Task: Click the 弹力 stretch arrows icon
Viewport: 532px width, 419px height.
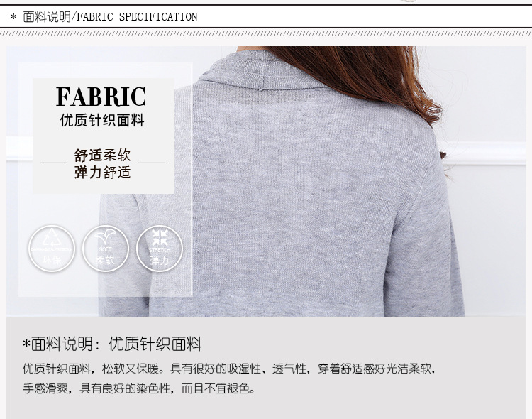Action: tap(160, 249)
